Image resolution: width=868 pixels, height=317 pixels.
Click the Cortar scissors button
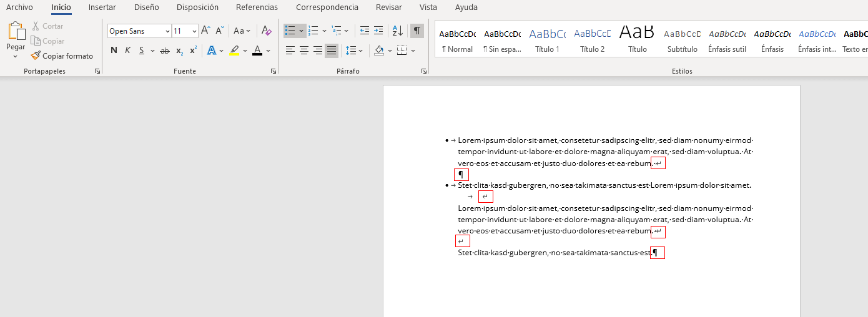coord(47,26)
